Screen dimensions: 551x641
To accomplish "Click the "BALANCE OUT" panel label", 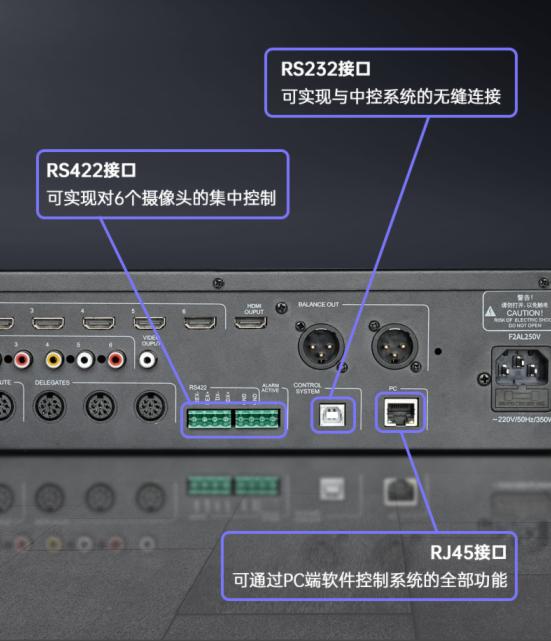I will pos(318,305).
